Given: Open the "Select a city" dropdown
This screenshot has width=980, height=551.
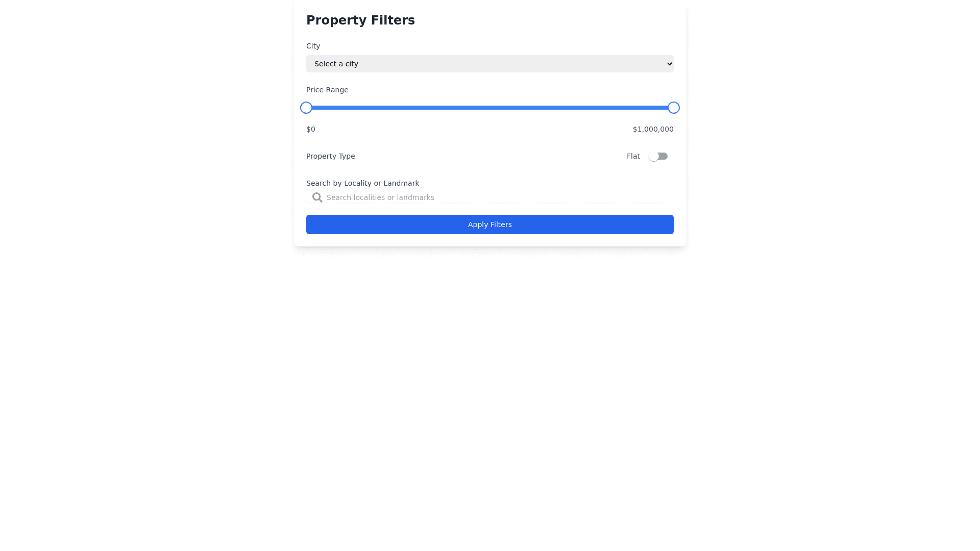Looking at the screenshot, I should [x=489, y=64].
